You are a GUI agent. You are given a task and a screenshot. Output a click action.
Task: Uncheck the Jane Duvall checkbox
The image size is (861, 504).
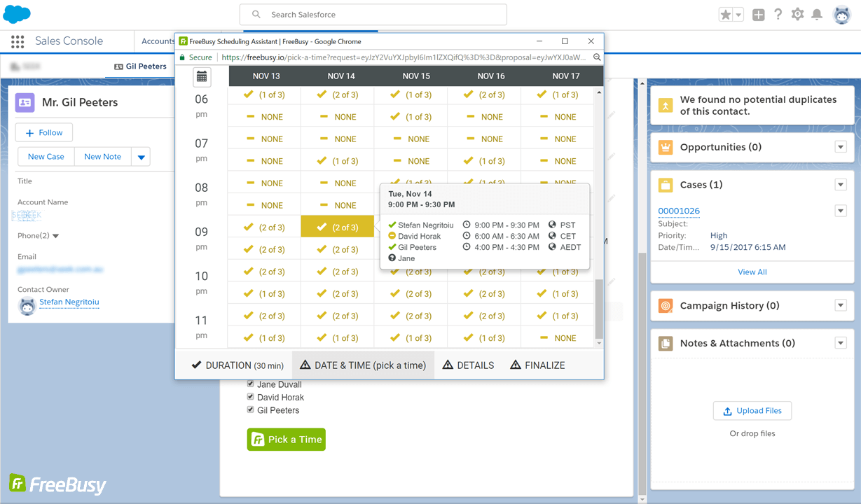[x=251, y=384]
